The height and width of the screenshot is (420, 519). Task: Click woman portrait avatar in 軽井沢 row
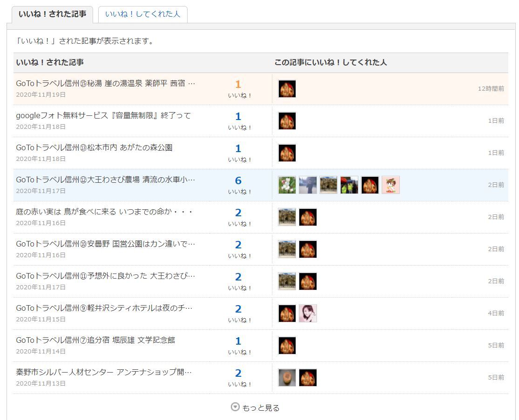click(308, 313)
